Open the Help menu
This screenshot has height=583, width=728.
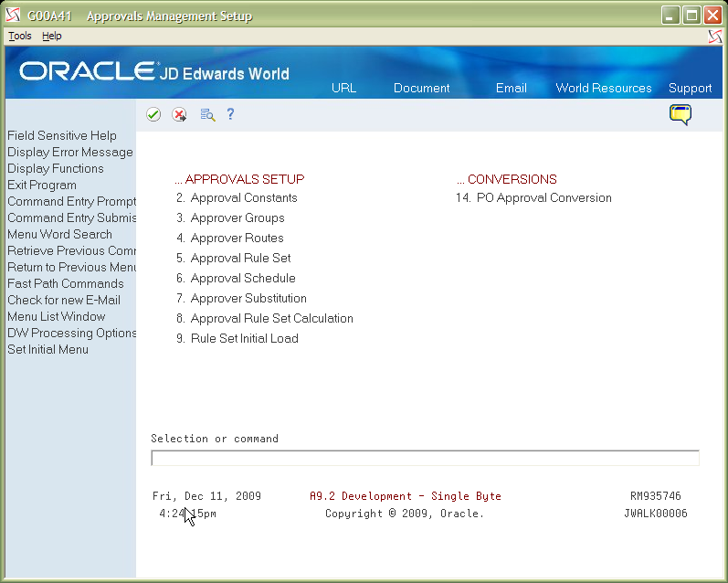click(x=51, y=36)
